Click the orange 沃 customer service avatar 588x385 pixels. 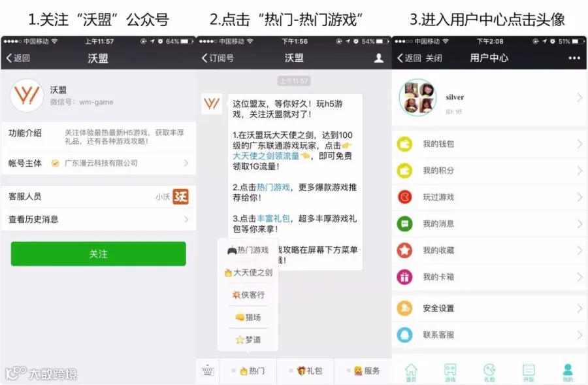pos(180,197)
